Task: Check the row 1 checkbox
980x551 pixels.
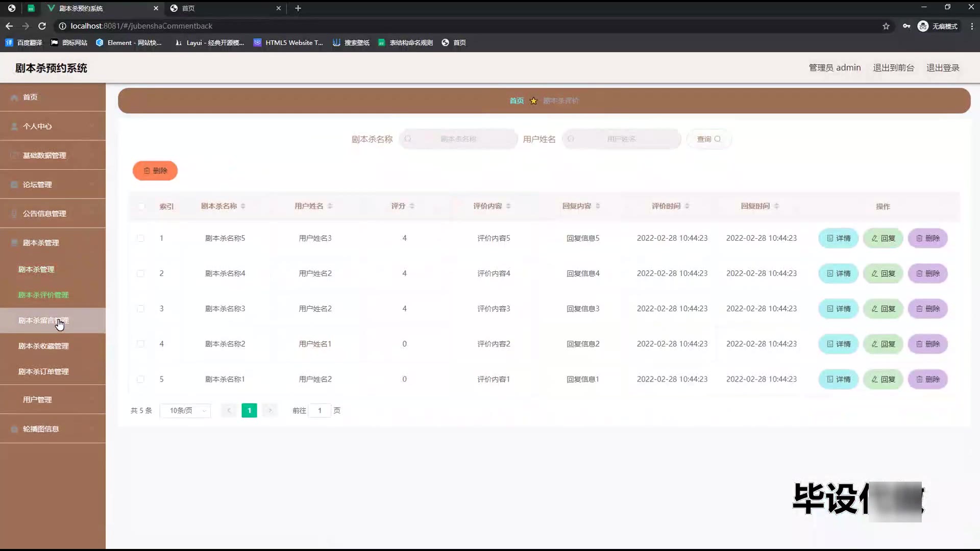Action: pyautogui.click(x=140, y=238)
